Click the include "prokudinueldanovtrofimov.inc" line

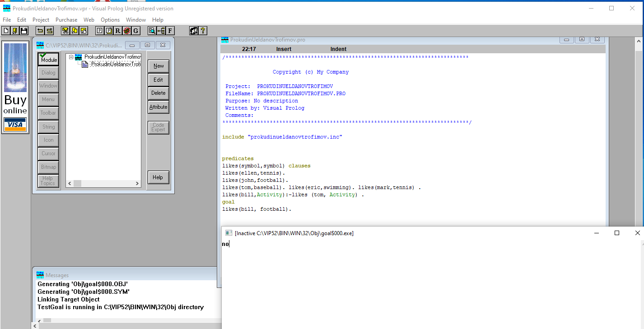click(x=282, y=137)
